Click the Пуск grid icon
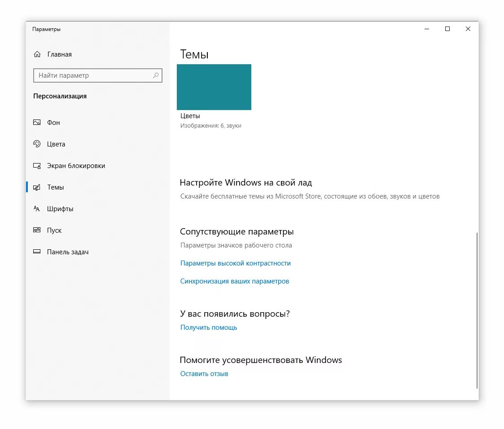504x429 pixels. click(x=37, y=230)
